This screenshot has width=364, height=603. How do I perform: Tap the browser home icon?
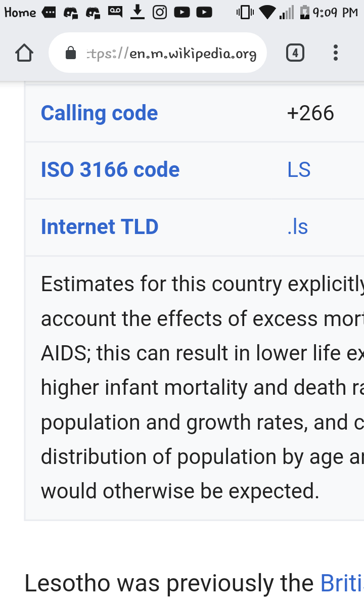(x=24, y=53)
